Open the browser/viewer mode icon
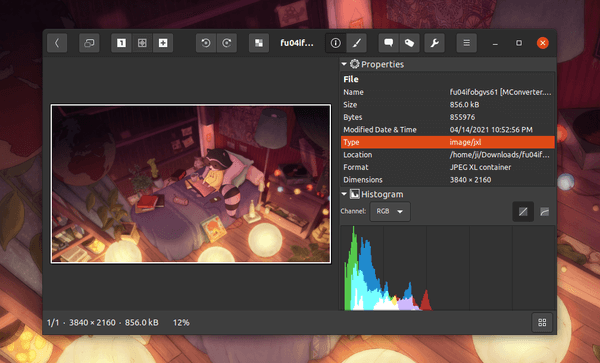The height and width of the screenshot is (363, 600). pos(89,43)
